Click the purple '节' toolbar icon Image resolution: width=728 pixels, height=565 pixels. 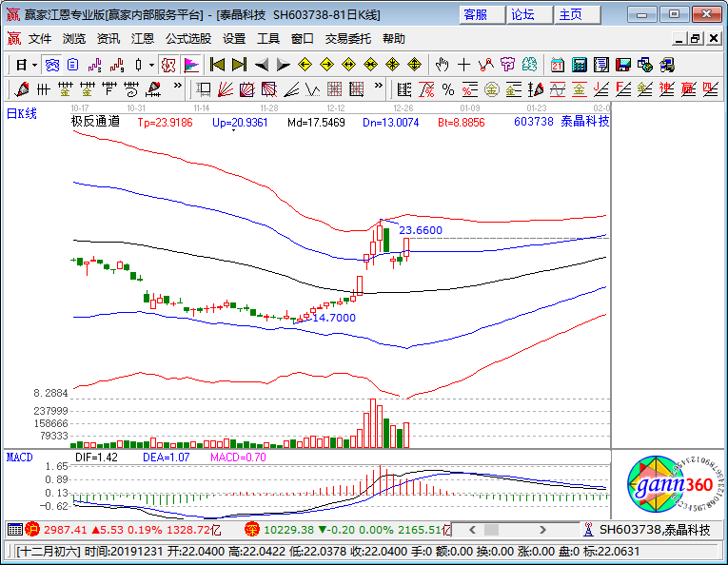coord(507,65)
